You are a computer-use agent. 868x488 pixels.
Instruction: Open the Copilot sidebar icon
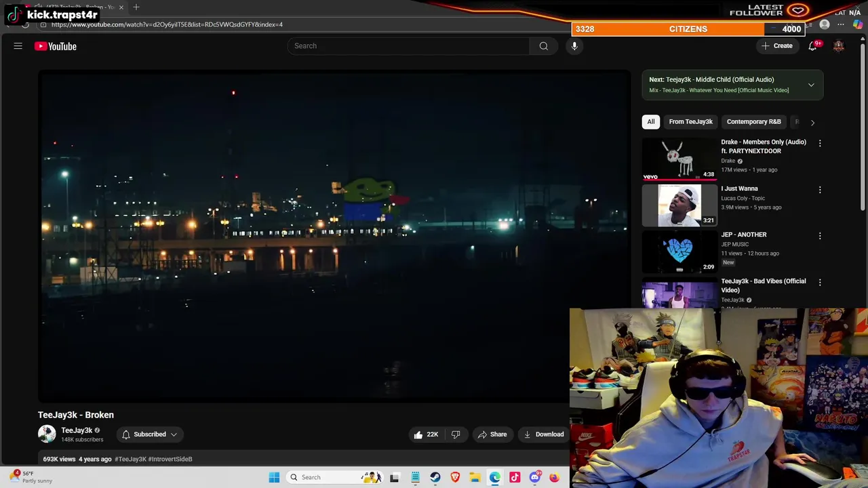click(x=858, y=24)
